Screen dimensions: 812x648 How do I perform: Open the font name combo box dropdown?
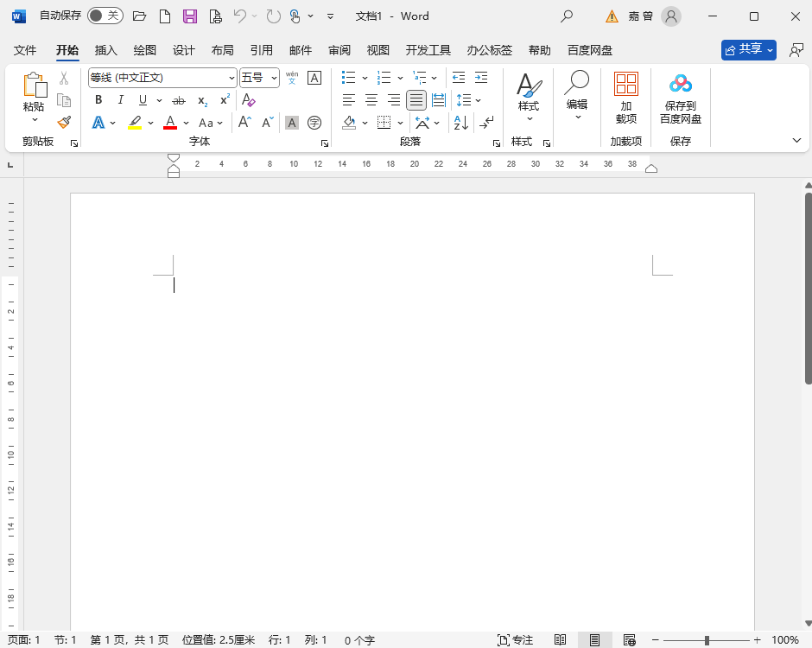[x=231, y=78]
